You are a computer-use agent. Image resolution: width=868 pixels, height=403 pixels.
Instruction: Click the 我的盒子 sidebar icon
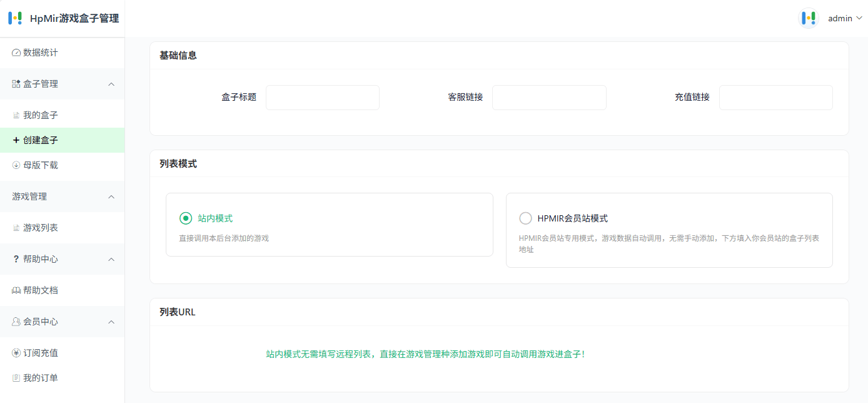pos(18,115)
